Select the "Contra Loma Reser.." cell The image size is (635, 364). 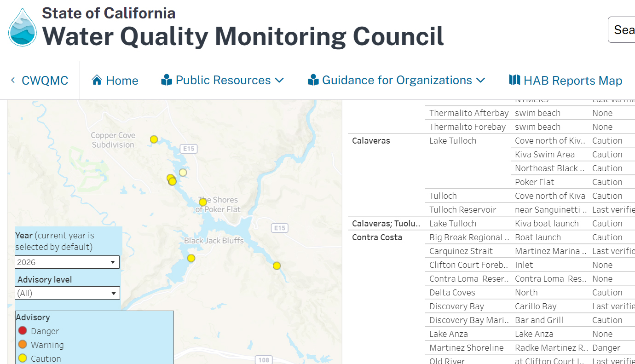(469, 279)
